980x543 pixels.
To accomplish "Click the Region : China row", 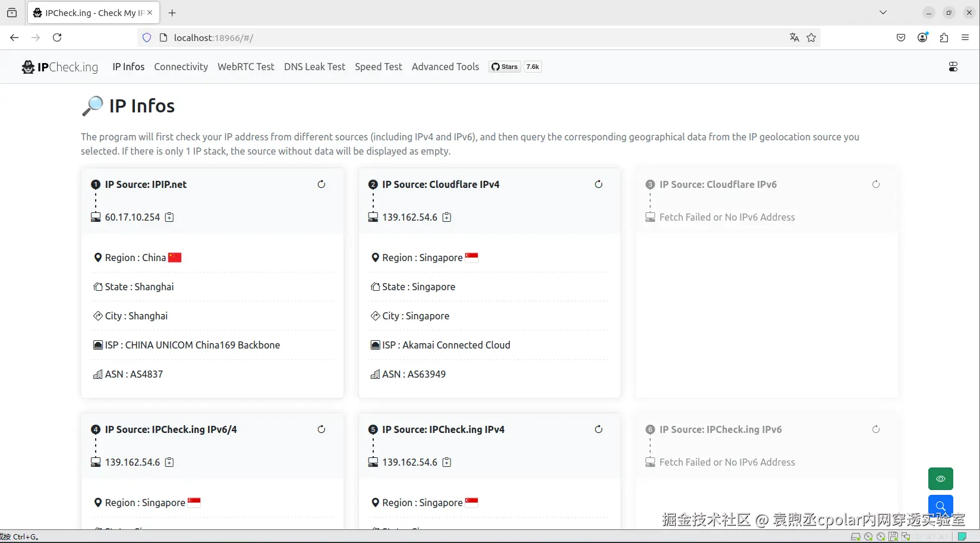I will [213, 258].
